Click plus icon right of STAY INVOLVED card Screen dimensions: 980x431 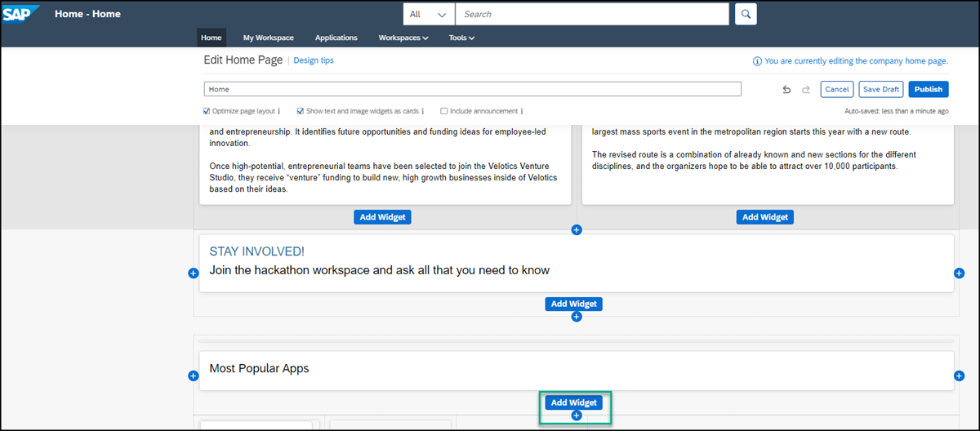click(x=959, y=273)
